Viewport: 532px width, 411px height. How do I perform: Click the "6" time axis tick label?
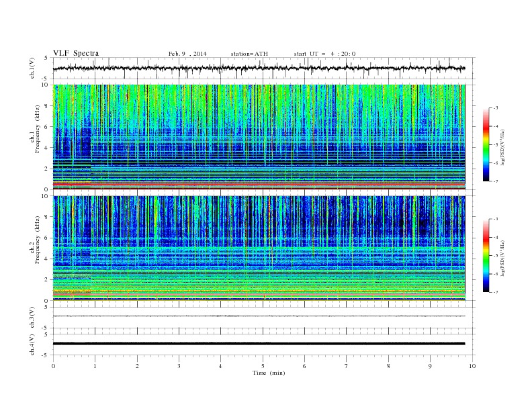(304, 366)
